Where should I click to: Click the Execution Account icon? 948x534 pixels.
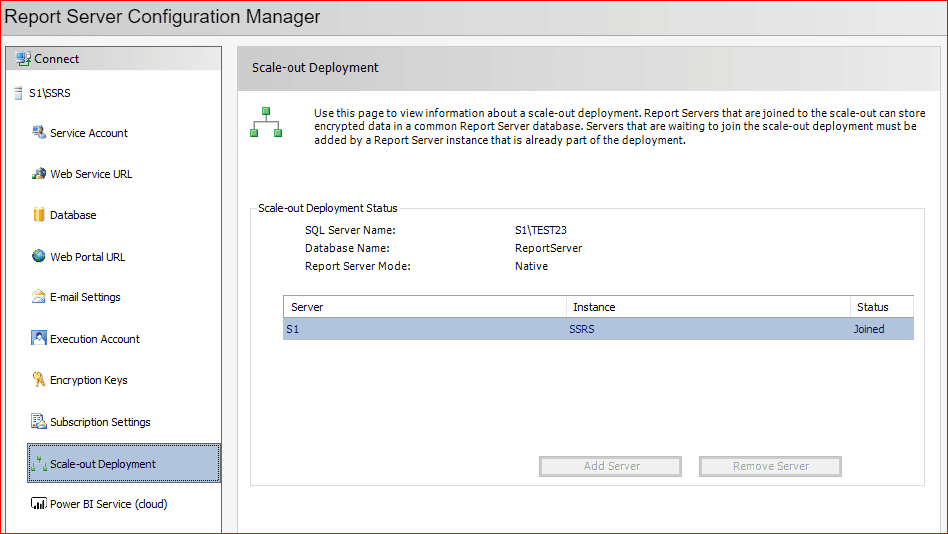(x=39, y=338)
